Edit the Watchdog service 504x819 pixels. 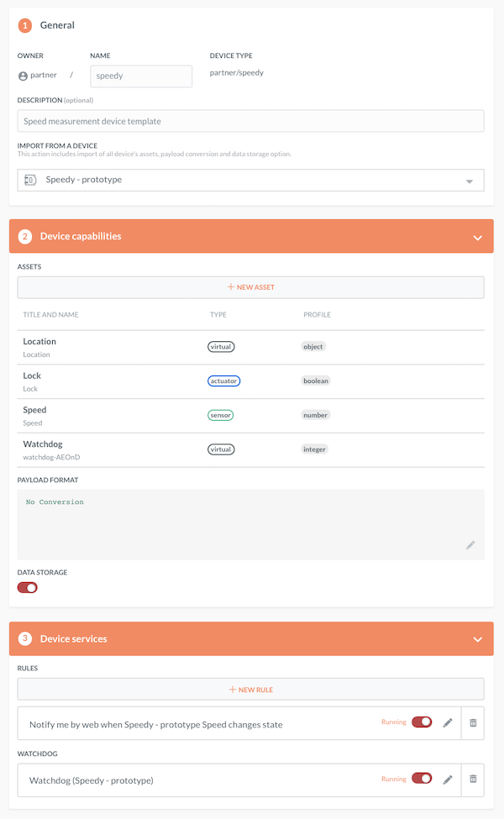pos(448,780)
